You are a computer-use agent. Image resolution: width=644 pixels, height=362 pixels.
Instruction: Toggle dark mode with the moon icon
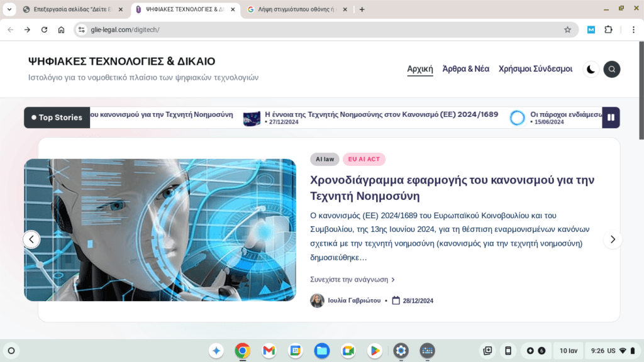(x=590, y=69)
